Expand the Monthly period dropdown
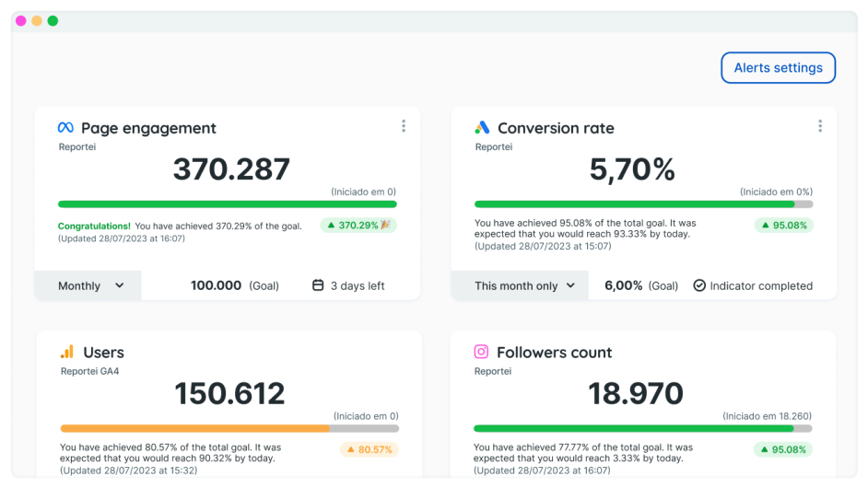 89,285
